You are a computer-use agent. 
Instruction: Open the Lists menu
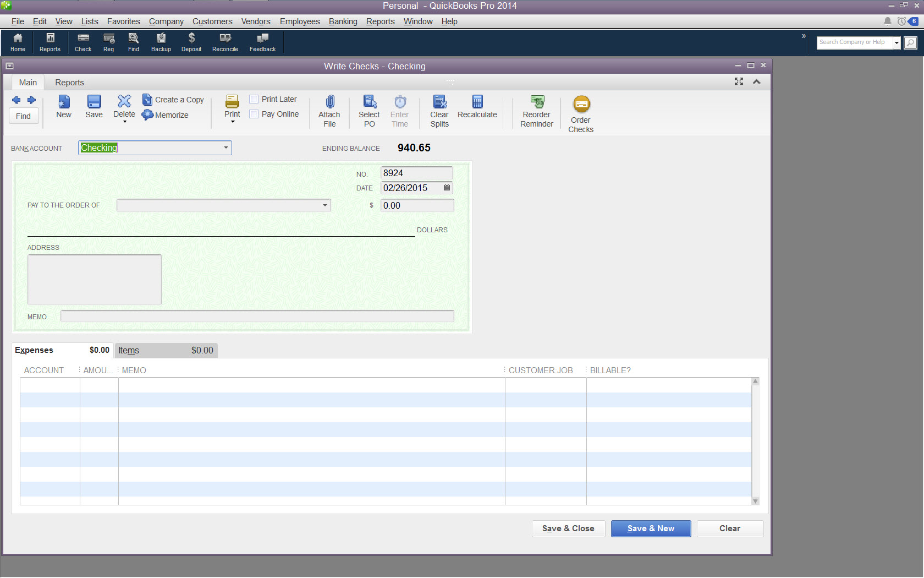(x=90, y=21)
